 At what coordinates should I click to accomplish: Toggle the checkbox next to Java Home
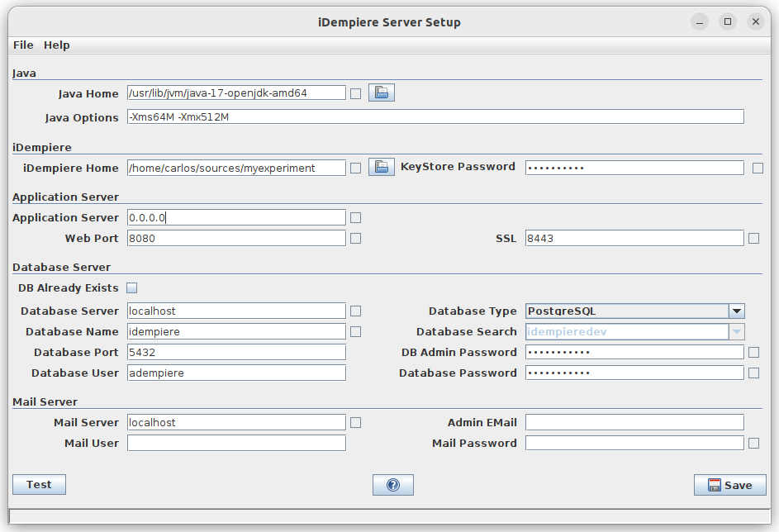[356, 94]
